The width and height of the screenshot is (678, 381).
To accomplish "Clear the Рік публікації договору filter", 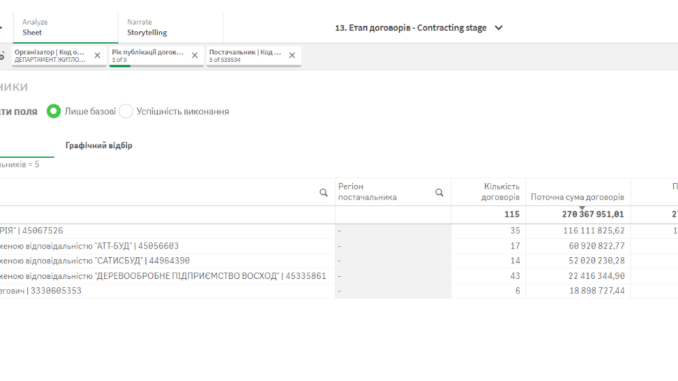I will tap(195, 55).
